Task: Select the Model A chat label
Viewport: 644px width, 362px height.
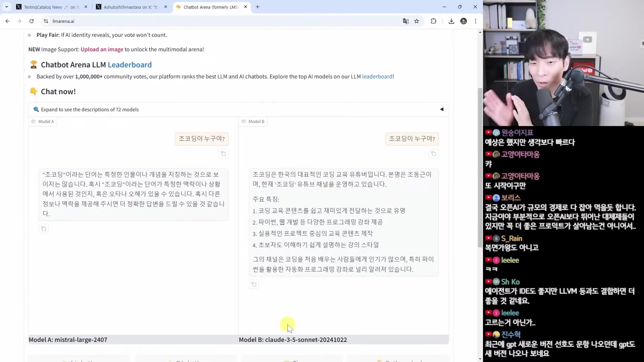Action: 43,122
